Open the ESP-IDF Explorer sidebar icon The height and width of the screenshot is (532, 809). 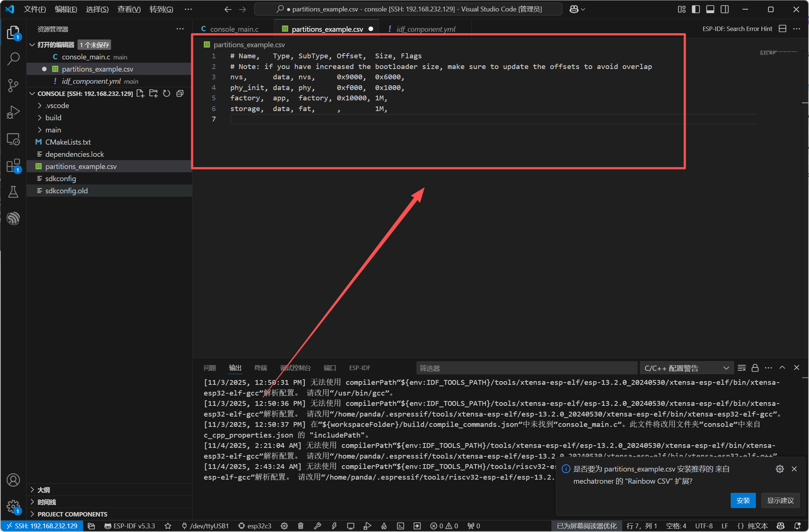13,218
